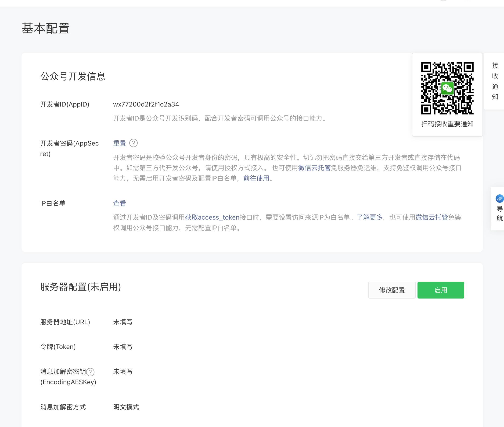504x427 pixels.
Task: Click the 前往使用 link
Action: (256, 178)
